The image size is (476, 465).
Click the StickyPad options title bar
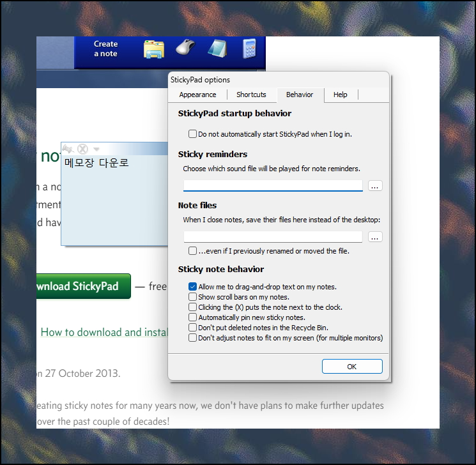[x=279, y=80]
